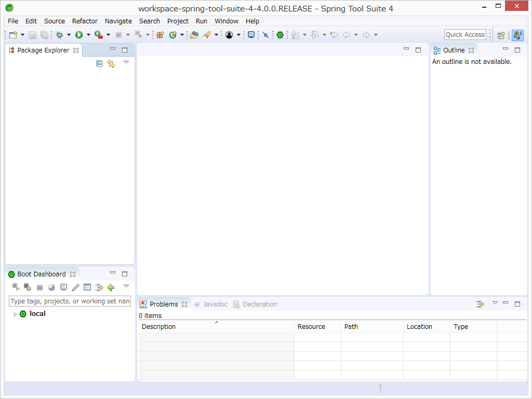
Task: Click the Open Type folder icon
Action: pyautogui.click(x=194, y=35)
